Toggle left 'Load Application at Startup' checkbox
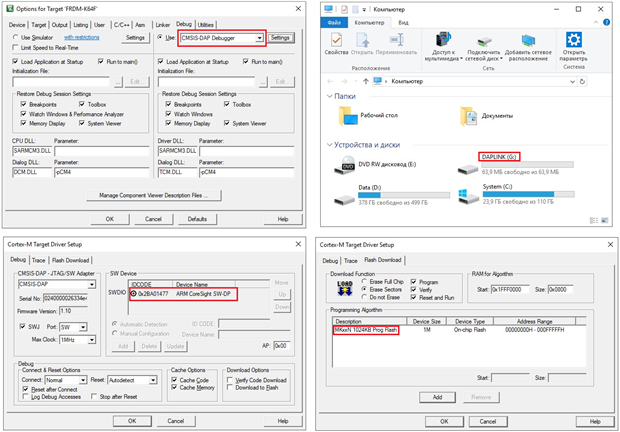This screenshot has width=620, height=432. point(15,62)
